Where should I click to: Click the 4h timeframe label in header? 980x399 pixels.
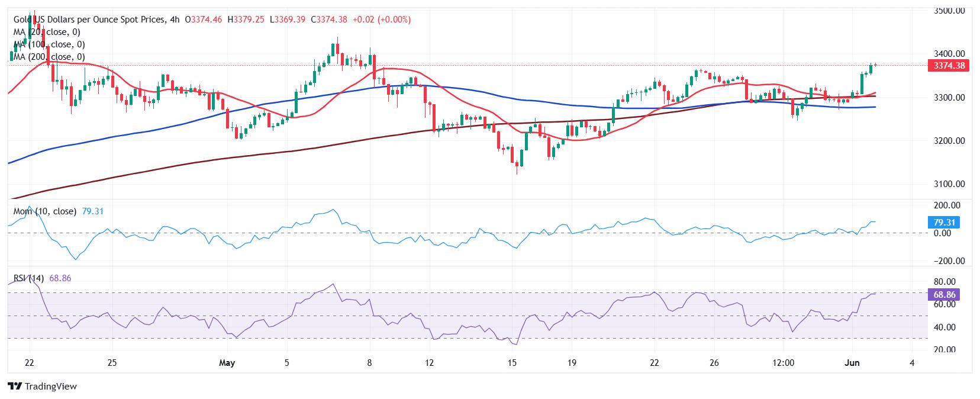point(175,20)
